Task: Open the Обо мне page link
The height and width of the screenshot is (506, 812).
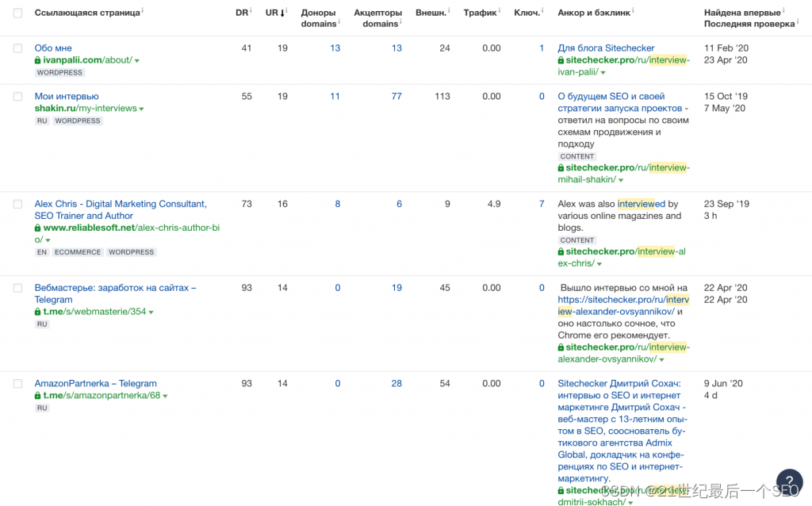Action: (x=53, y=48)
